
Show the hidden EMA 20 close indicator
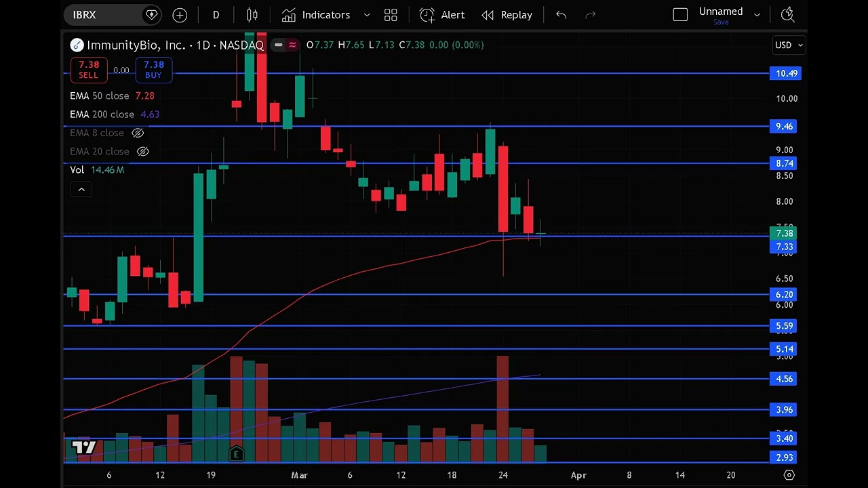(142, 151)
